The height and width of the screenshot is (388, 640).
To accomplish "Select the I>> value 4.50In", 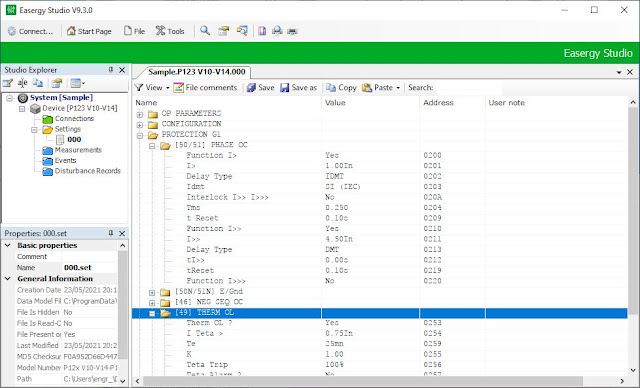I will click(339, 239).
